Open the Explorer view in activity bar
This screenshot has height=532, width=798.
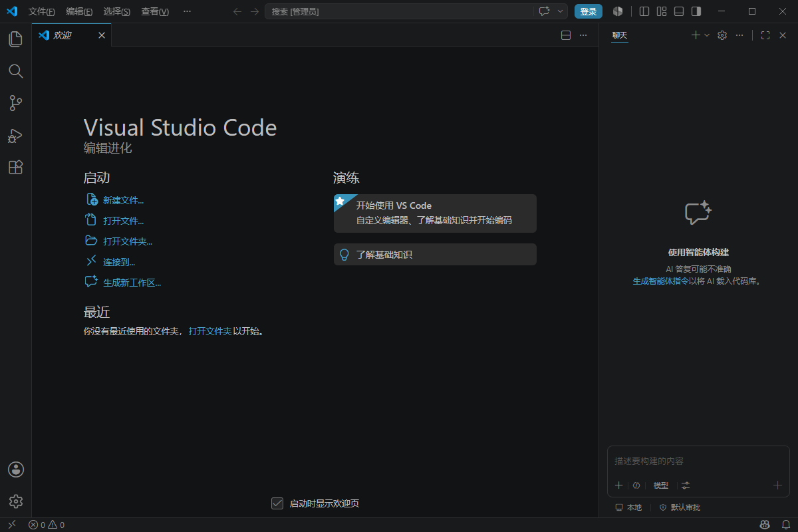[x=16, y=39]
